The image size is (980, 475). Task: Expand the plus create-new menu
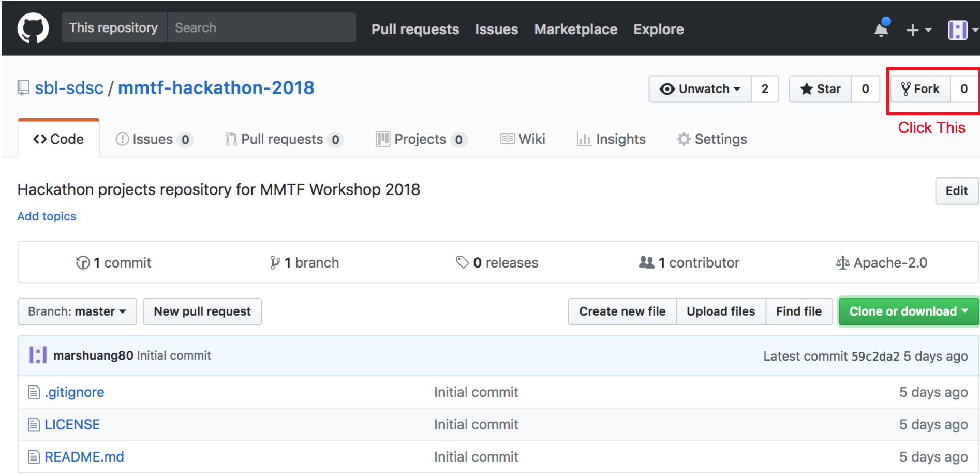click(919, 30)
